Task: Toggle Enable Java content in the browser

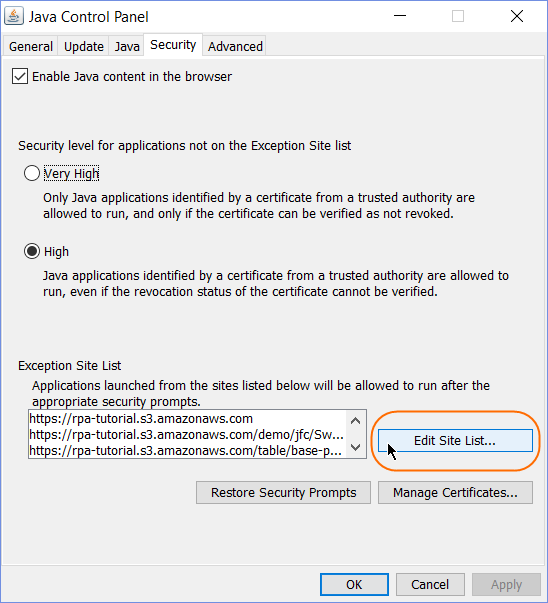Action: (20, 76)
